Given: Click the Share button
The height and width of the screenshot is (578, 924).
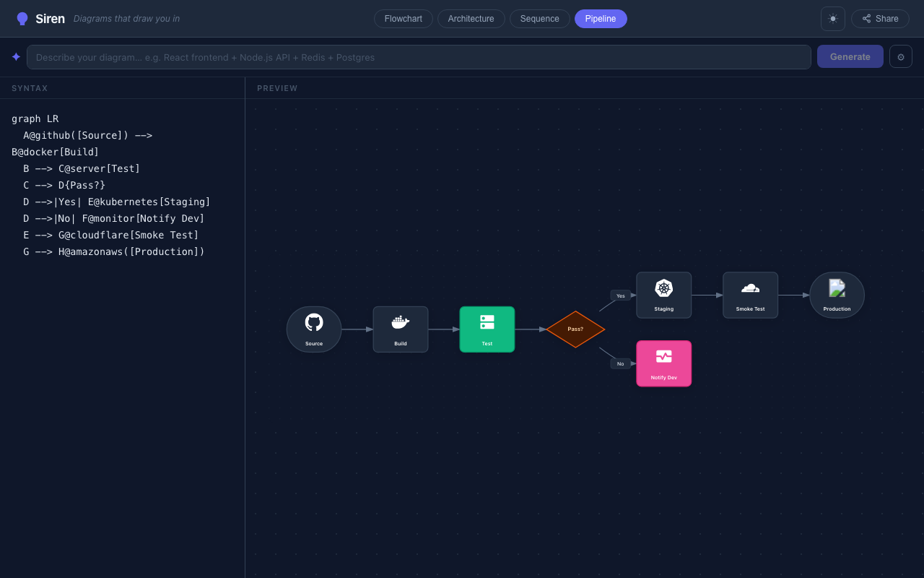Looking at the screenshot, I should [880, 19].
